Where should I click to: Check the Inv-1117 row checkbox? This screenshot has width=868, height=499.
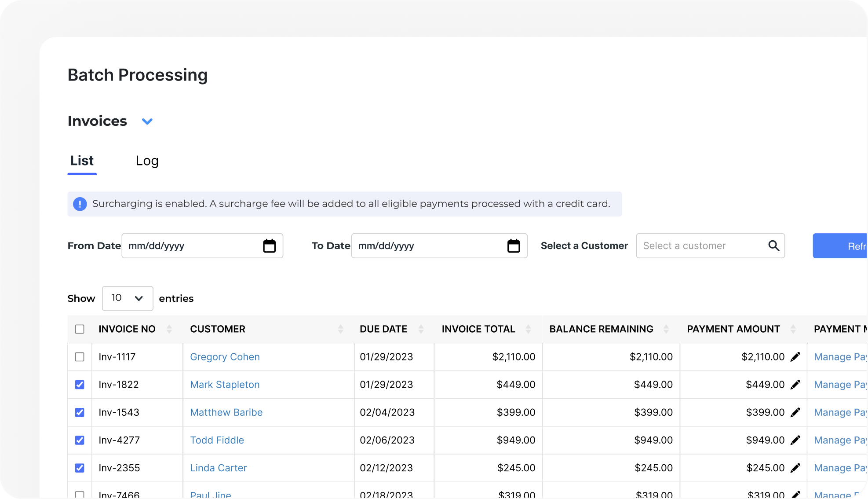tap(80, 357)
